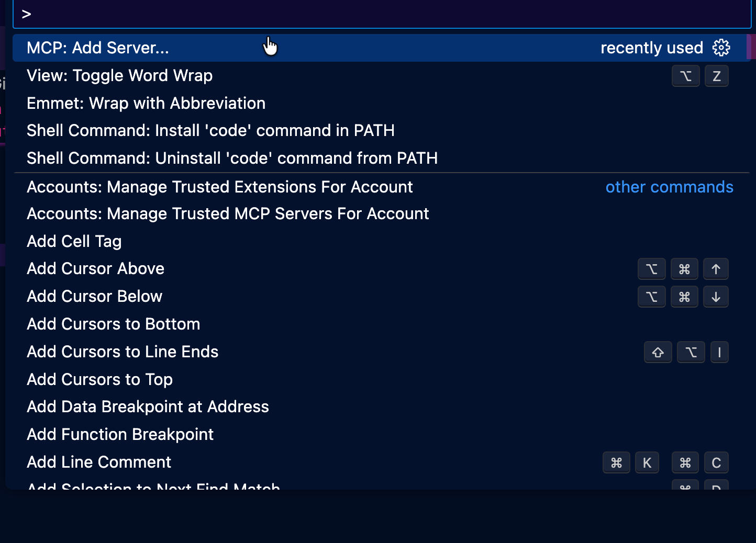Click the up arrow key icon for Add Cursor Above
Image resolution: width=756 pixels, height=543 pixels.
click(716, 269)
